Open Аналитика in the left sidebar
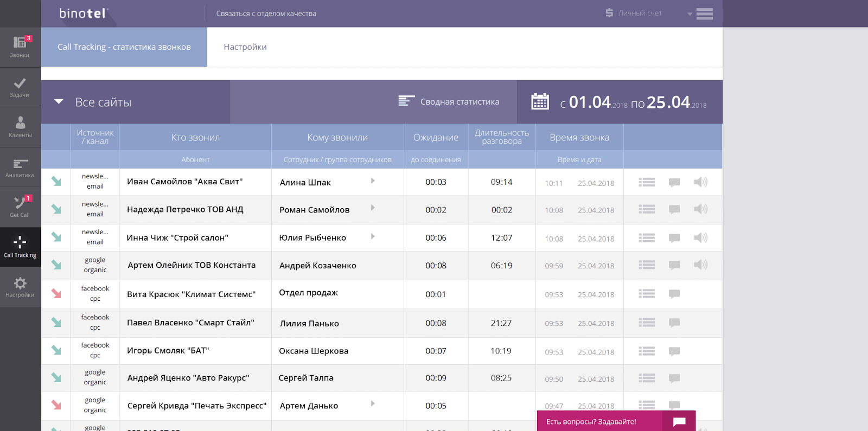 [20, 168]
